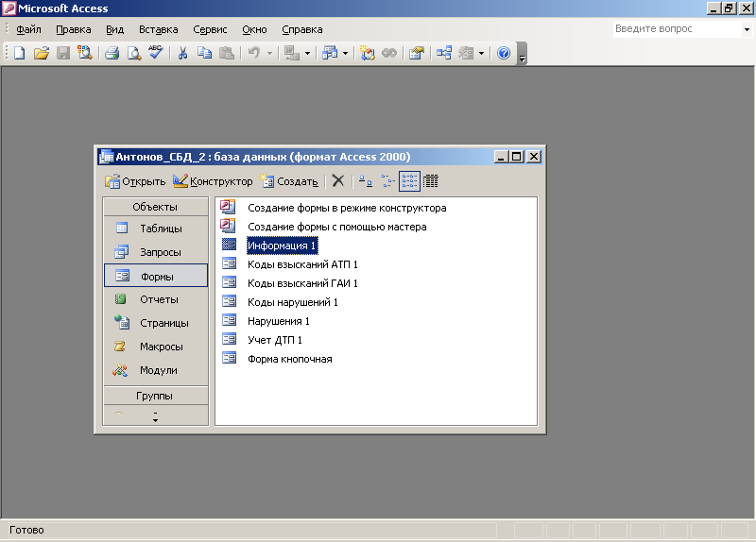Select Формы in the objects pane
This screenshot has height=542, width=756.
[155, 276]
